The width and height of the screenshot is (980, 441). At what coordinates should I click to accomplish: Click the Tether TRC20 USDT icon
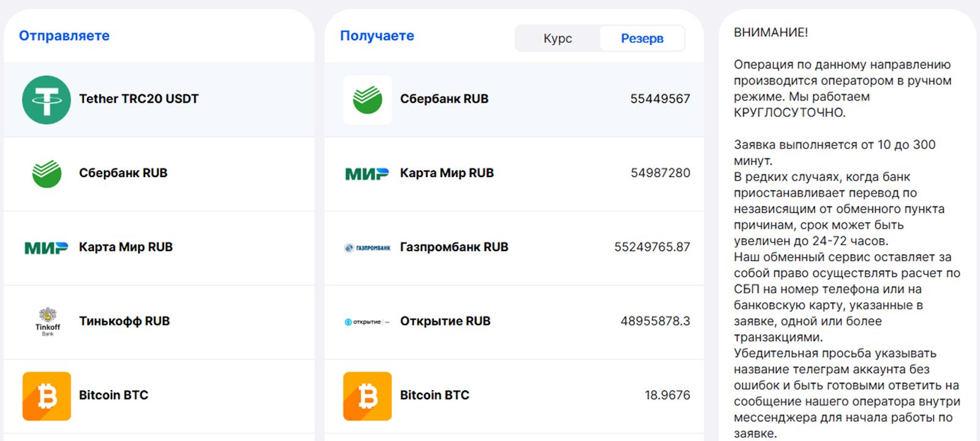47,100
